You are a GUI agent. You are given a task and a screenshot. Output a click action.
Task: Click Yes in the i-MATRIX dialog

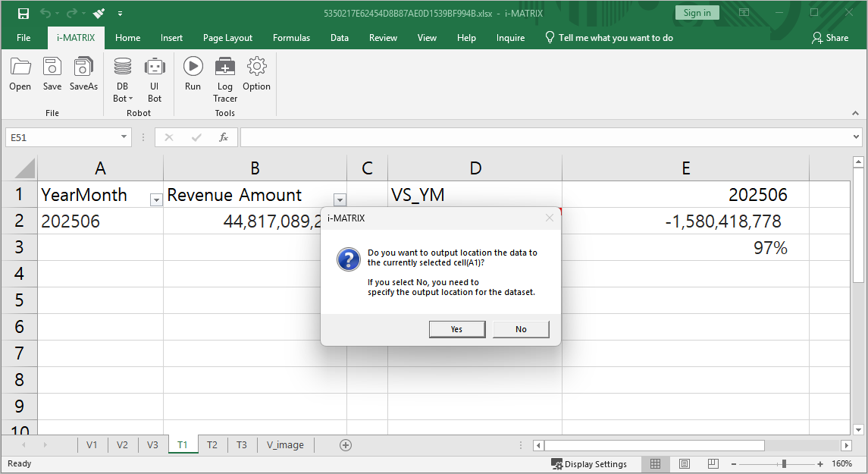(x=456, y=329)
